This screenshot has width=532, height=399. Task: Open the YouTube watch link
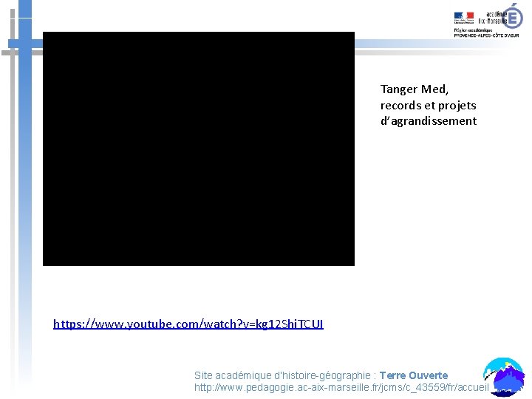tap(188, 324)
